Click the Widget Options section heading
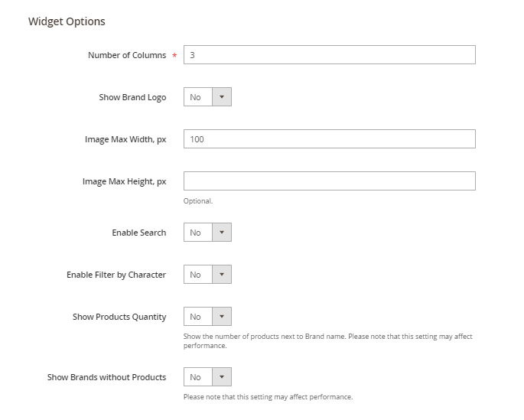The width and height of the screenshot is (524, 420). 67,21
